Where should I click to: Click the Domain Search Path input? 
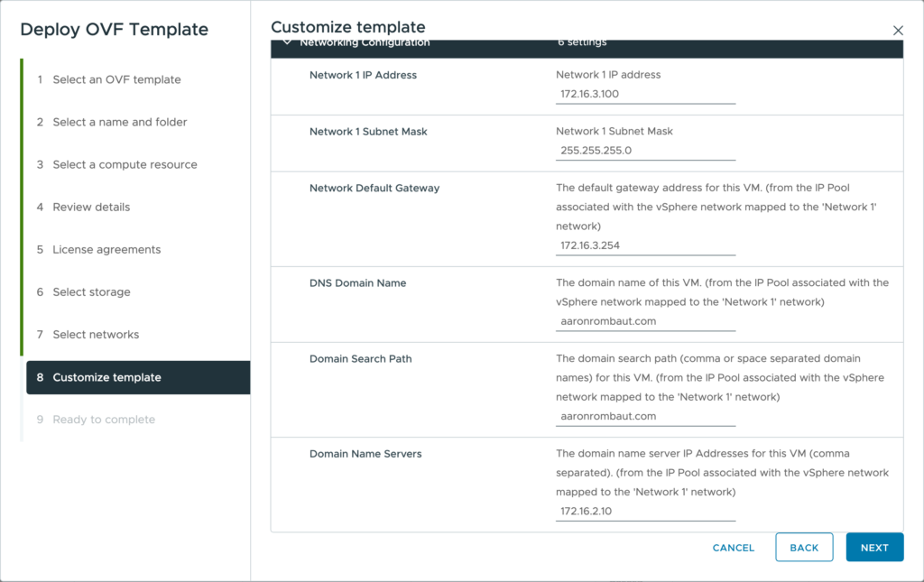tap(645, 416)
